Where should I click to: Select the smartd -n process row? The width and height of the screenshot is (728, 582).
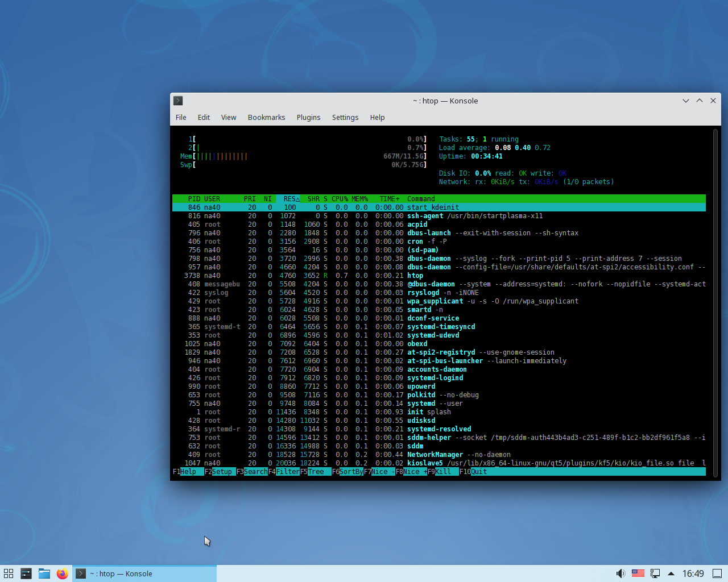439,310
